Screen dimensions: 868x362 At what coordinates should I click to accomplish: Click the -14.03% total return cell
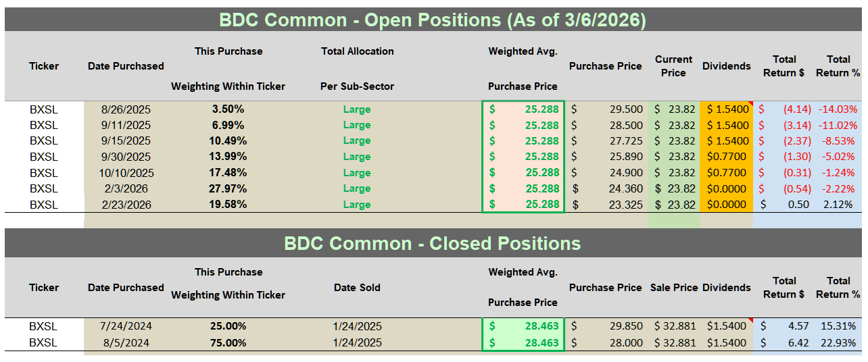coord(838,109)
